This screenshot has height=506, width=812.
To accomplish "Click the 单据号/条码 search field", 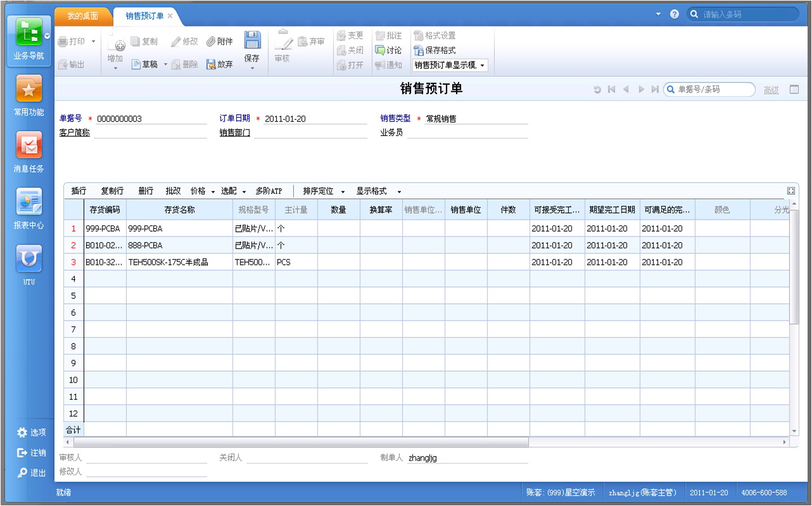I will 709,90.
